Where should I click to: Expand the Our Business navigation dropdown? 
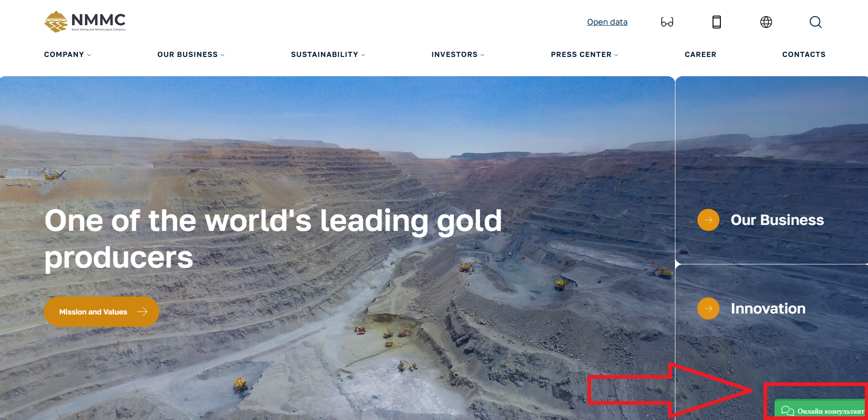point(191,54)
